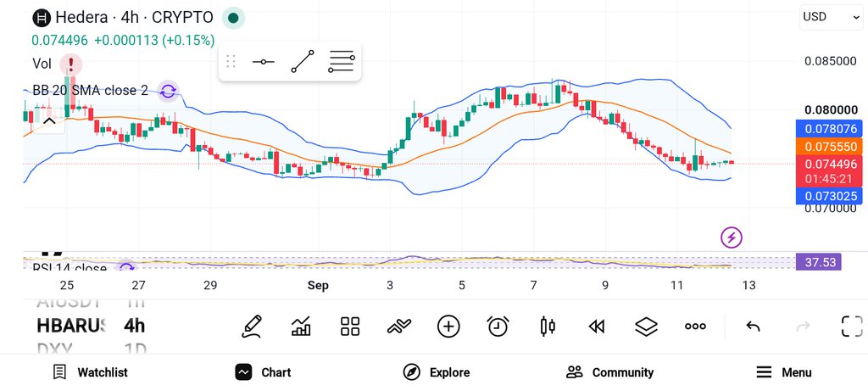Open the 4h interval selector
Screen dimensions: 868x391
(x=134, y=326)
